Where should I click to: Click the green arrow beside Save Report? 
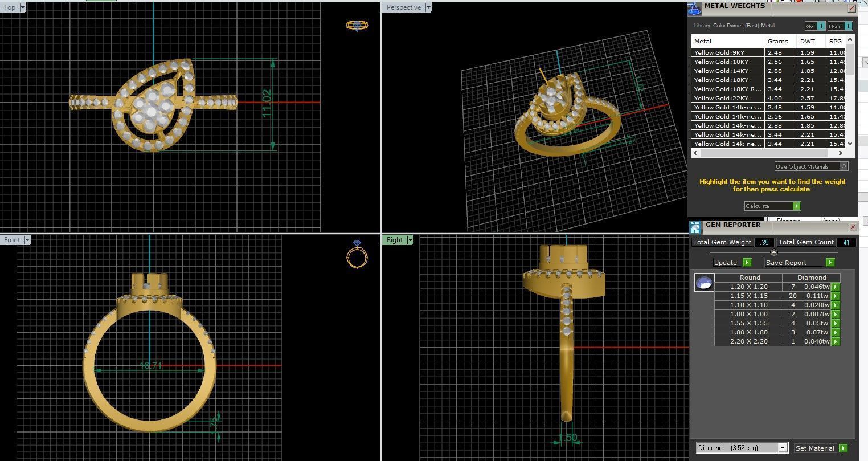coord(830,263)
